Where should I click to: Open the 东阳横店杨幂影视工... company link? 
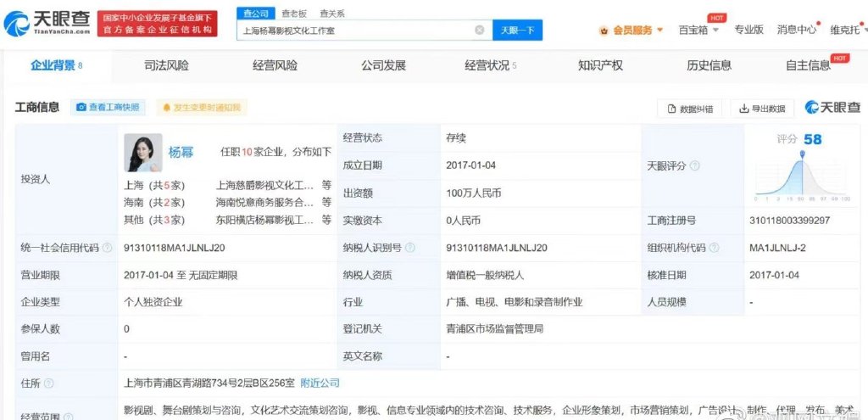(265, 220)
